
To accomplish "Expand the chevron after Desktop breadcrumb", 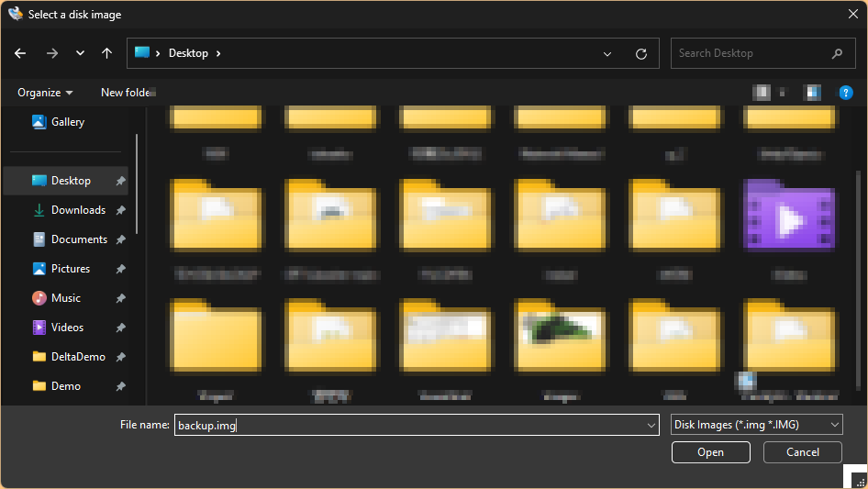I will [218, 53].
